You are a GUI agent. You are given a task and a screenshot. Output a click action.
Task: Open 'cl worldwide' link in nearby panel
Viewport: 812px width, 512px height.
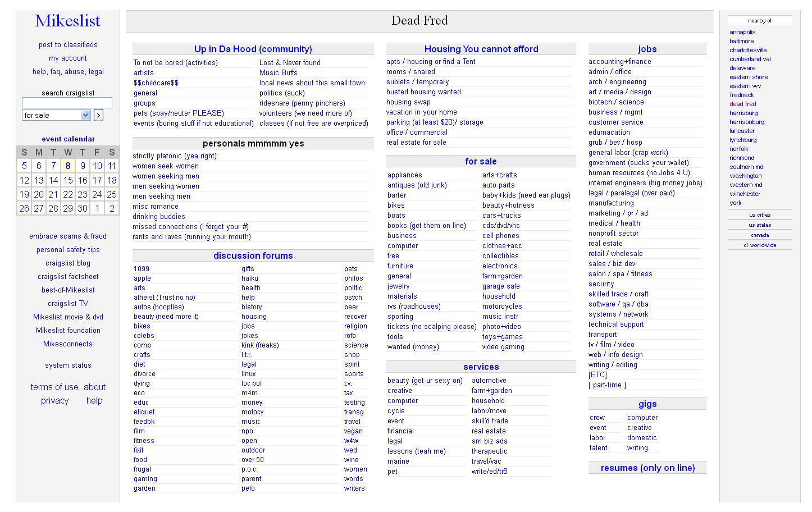click(x=760, y=245)
